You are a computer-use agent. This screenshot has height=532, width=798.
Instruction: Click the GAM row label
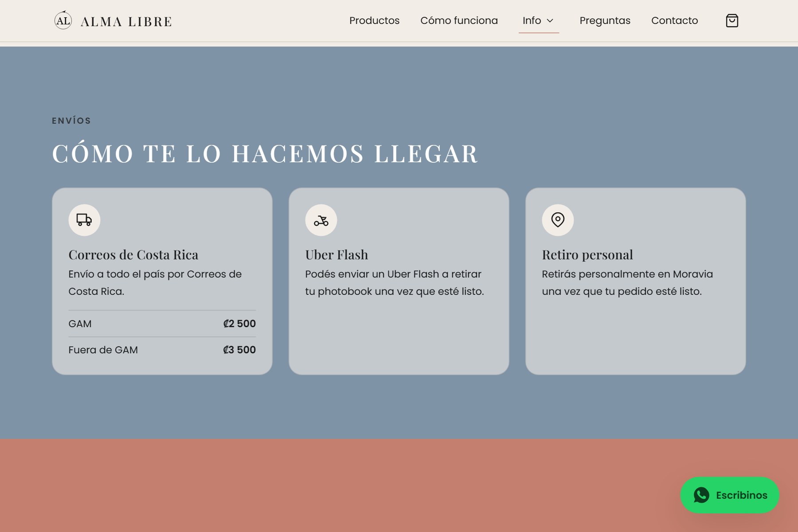pyautogui.click(x=80, y=324)
